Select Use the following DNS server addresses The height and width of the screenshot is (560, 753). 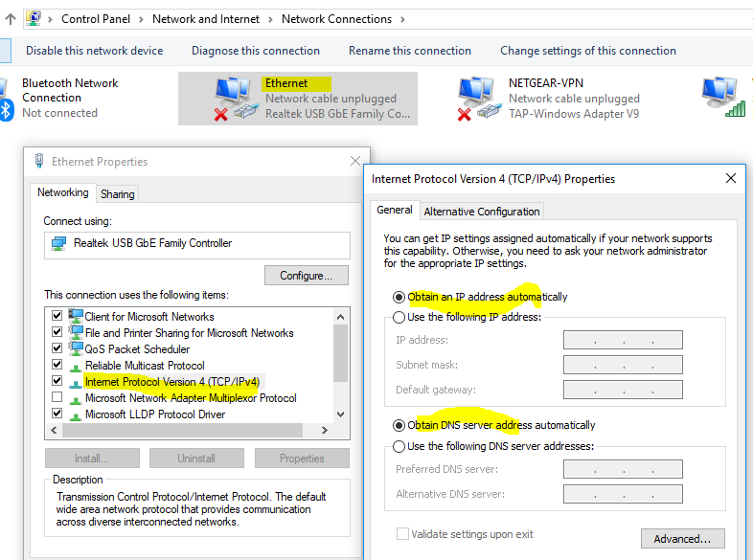399,446
